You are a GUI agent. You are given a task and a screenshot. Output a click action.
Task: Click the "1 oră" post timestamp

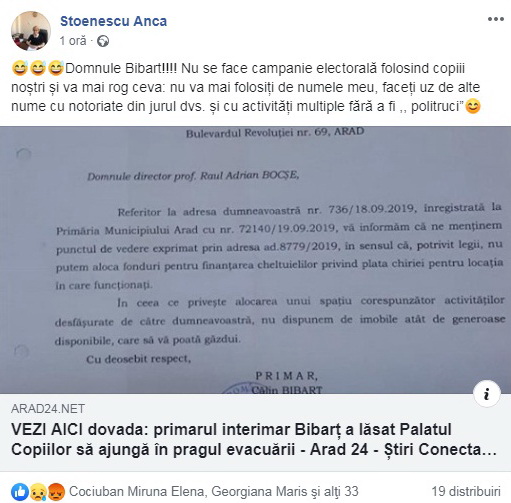(x=73, y=41)
